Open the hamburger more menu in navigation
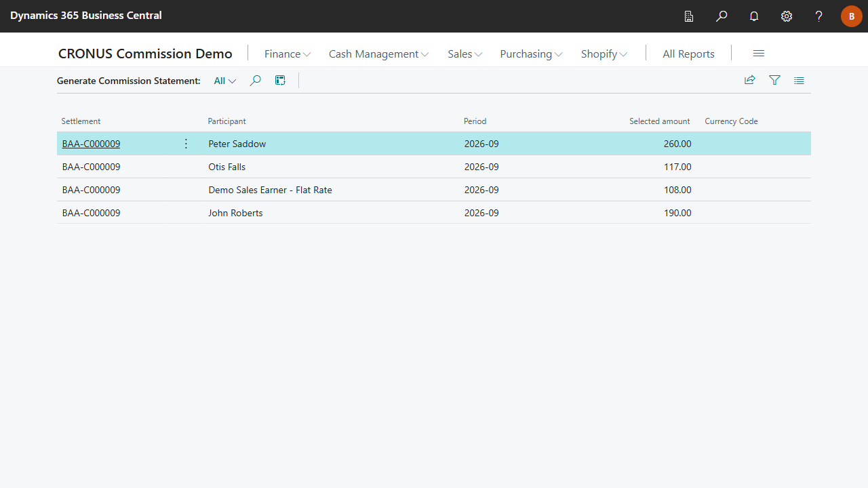Screen dimensions: 868x488 pos(759,54)
